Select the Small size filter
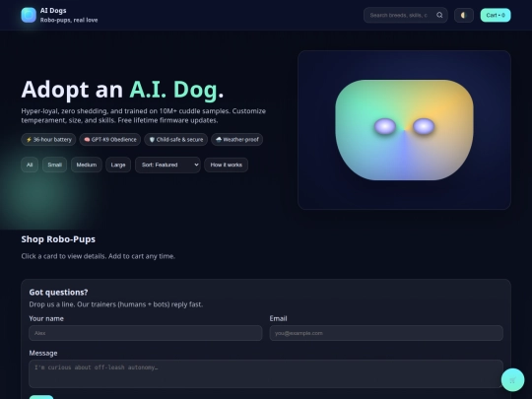Screen dimensions: 532x399 click(54, 165)
